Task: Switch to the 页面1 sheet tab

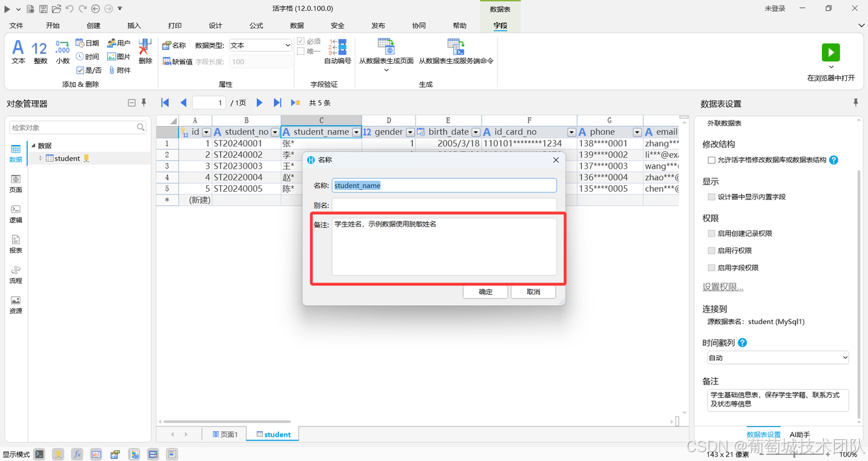Action: click(225, 435)
